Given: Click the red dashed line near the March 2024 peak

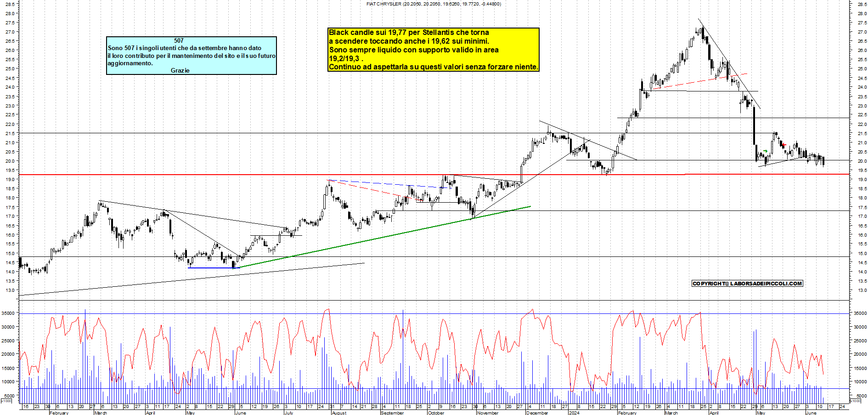Looking at the screenshot, I should [699, 81].
